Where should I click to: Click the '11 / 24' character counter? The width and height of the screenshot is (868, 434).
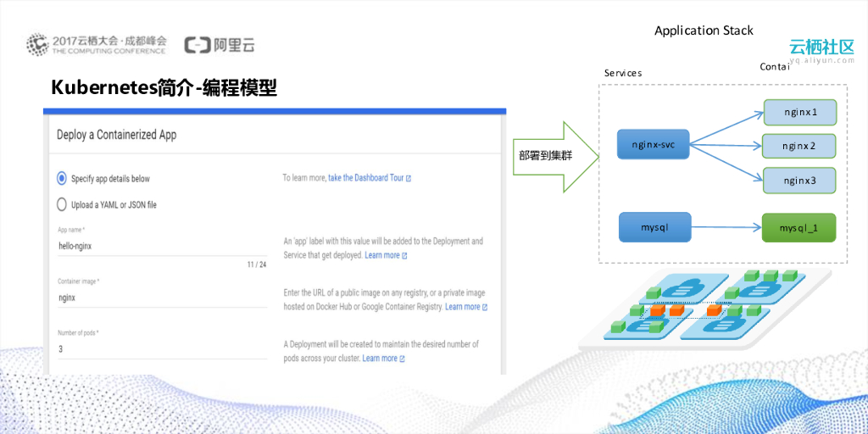[257, 265]
